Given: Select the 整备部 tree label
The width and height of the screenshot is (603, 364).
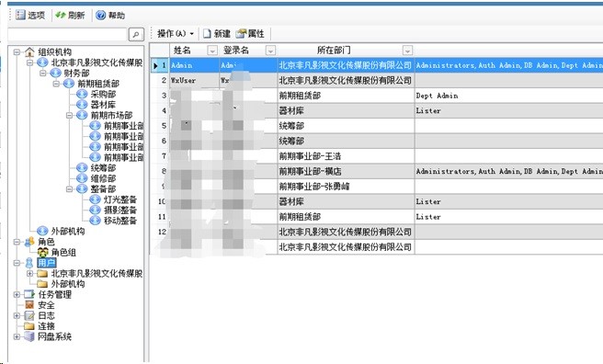Looking at the screenshot, I should (103, 188).
